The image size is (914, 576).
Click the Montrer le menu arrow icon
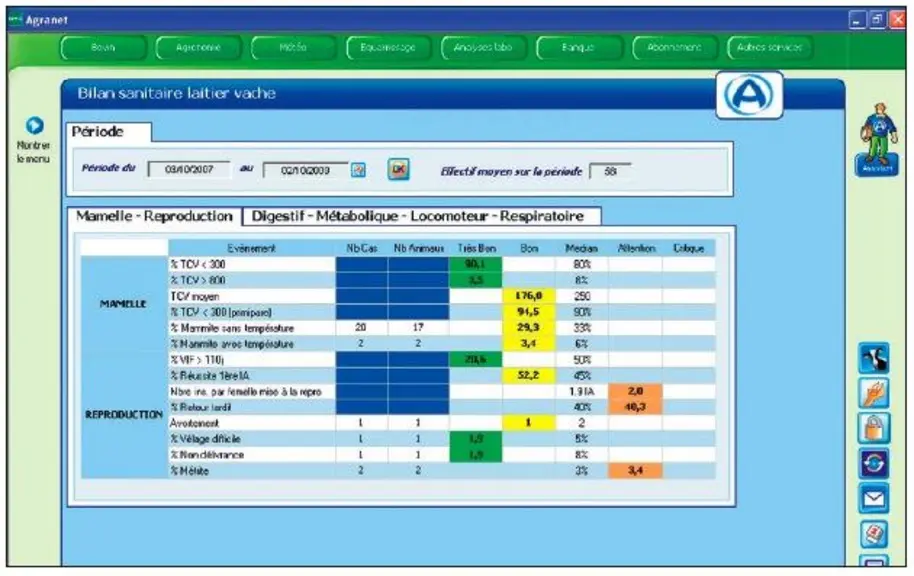tap(34, 125)
